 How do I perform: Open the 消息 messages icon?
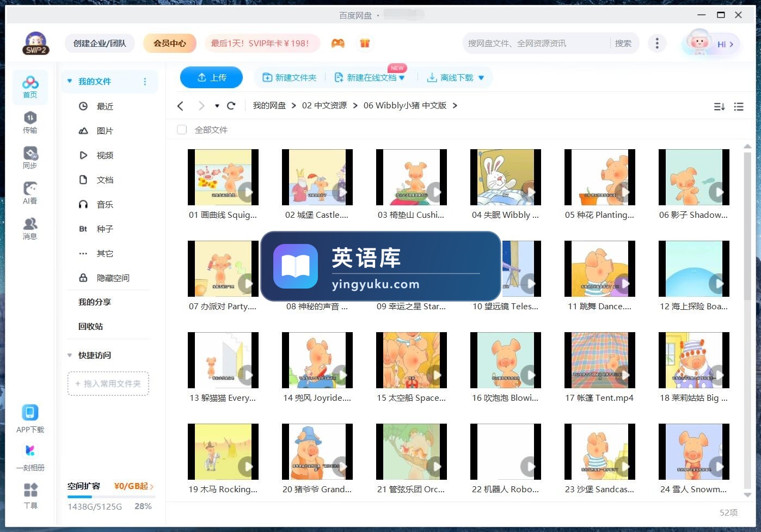click(x=30, y=229)
